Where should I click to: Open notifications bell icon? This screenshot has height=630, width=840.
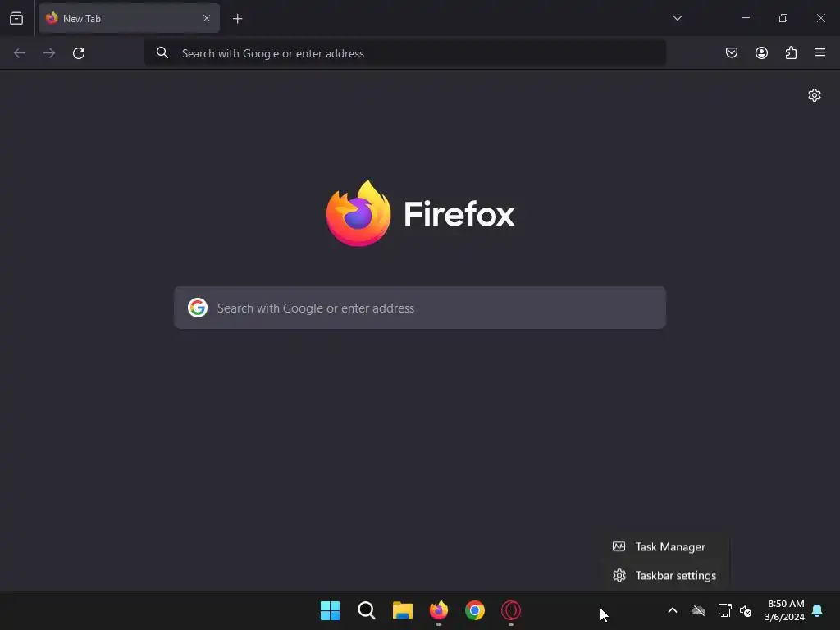coord(817,610)
